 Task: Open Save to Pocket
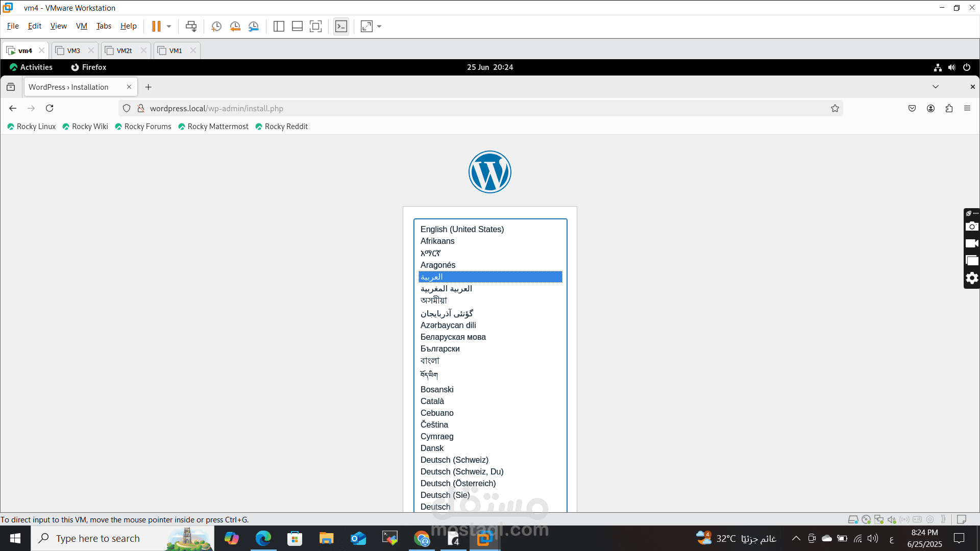(x=912, y=108)
